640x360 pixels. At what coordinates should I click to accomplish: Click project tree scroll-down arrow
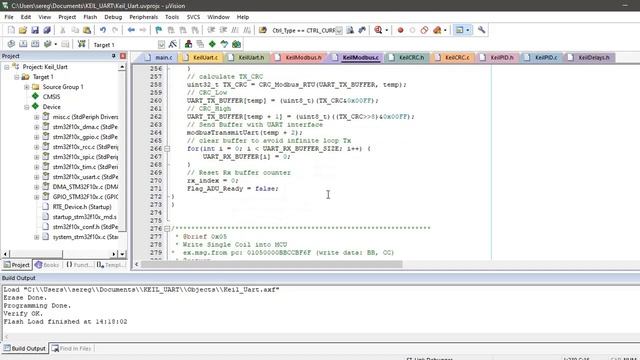122,254
